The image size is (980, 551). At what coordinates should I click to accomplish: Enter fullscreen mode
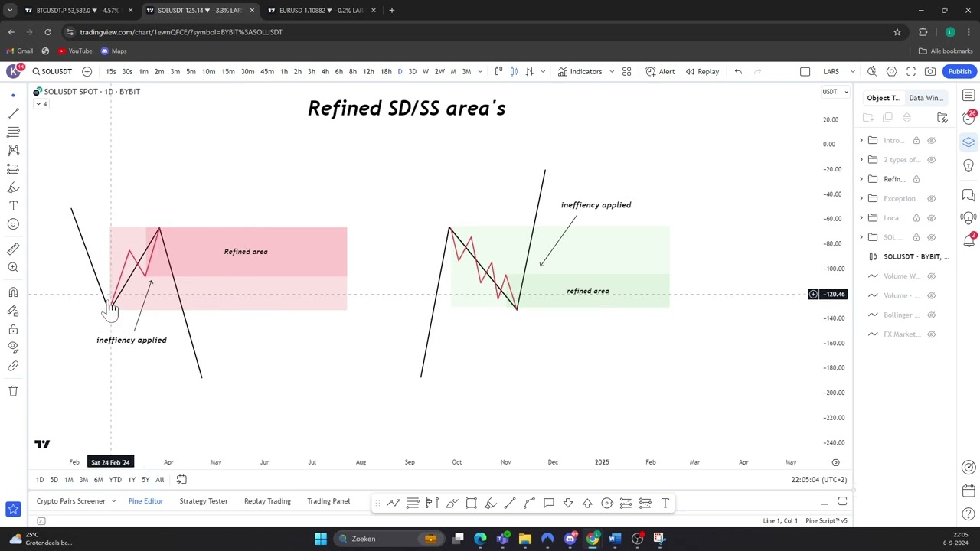(x=911, y=71)
